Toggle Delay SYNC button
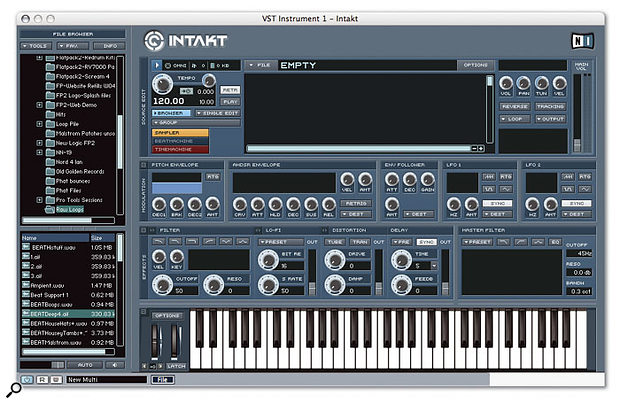The width and height of the screenshot is (620, 404). (427, 242)
